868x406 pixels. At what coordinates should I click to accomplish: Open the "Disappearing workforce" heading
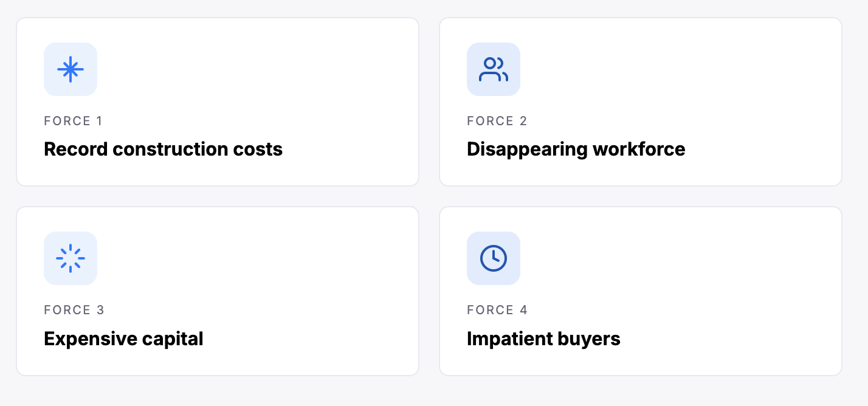pos(576,149)
